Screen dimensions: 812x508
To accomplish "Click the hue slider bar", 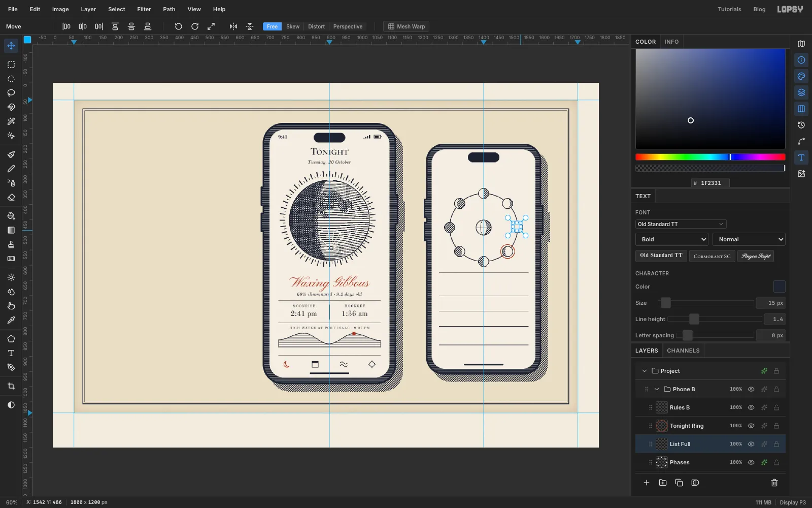I will 710,157.
